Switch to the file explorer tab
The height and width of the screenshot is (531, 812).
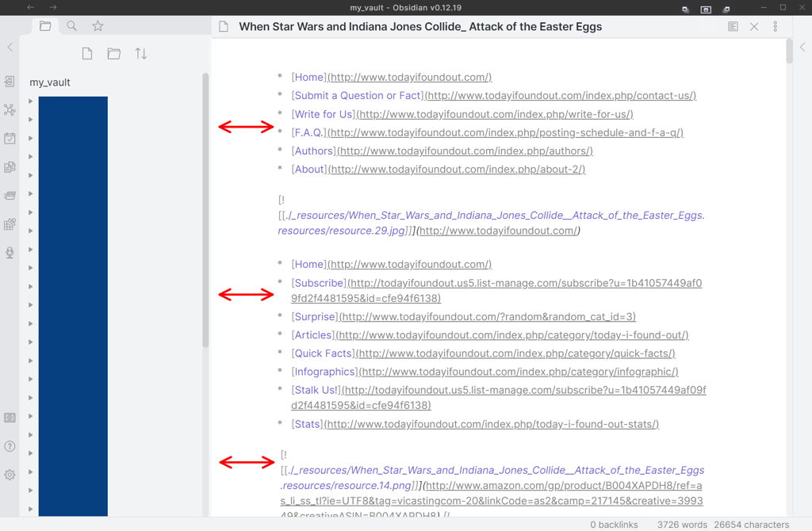[x=45, y=26]
